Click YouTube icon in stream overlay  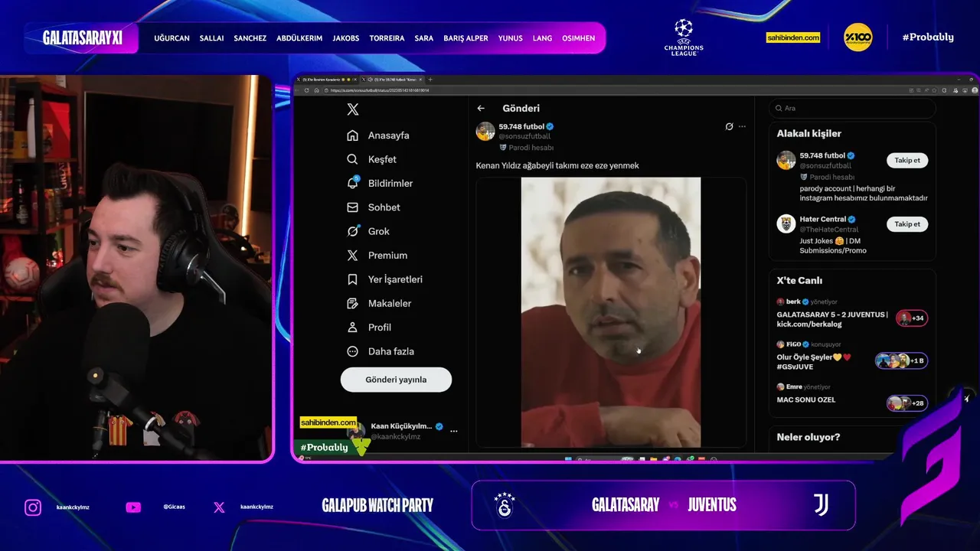[133, 507]
